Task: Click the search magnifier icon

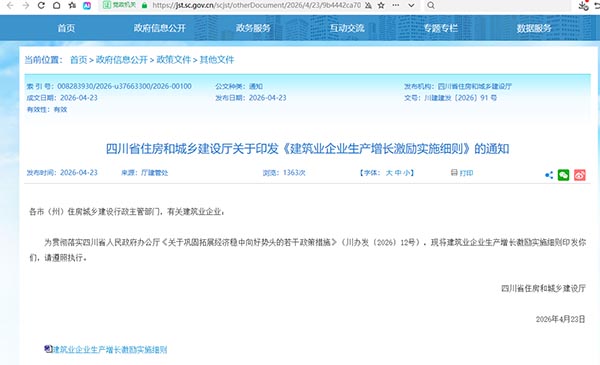Action: [x=431, y=5]
